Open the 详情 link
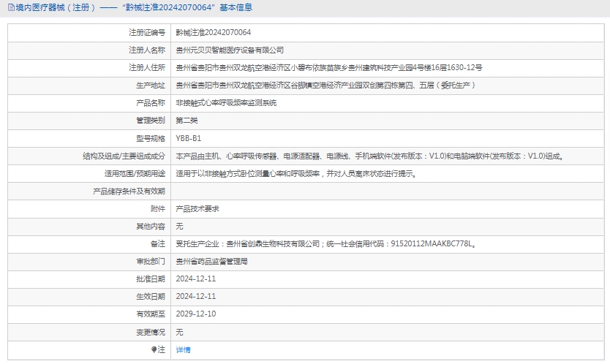 point(183,349)
